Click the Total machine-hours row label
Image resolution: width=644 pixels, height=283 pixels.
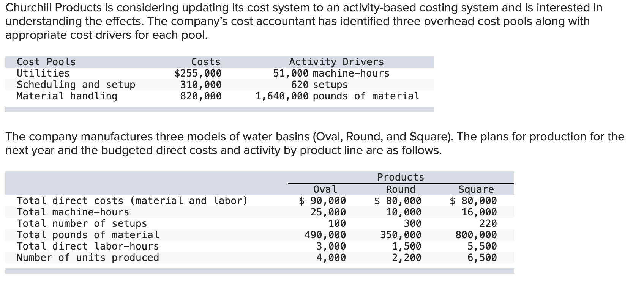coord(73,212)
